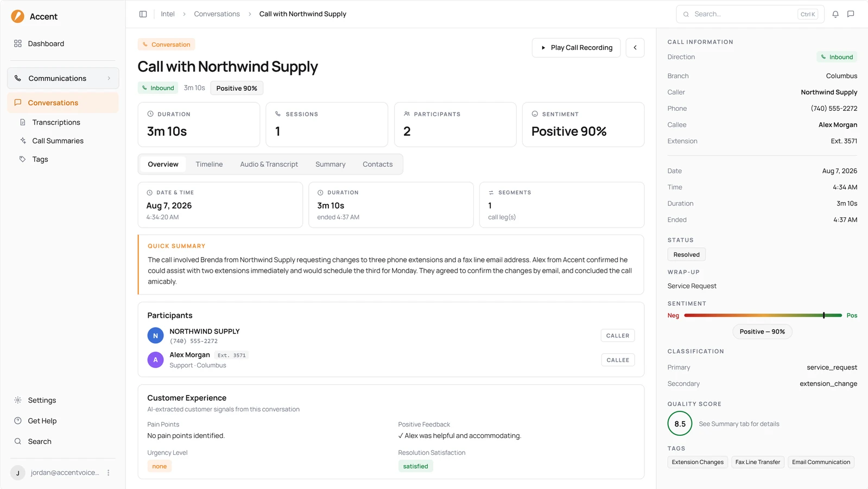Switch to the Timeline tab
868x489 pixels.
coord(209,164)
